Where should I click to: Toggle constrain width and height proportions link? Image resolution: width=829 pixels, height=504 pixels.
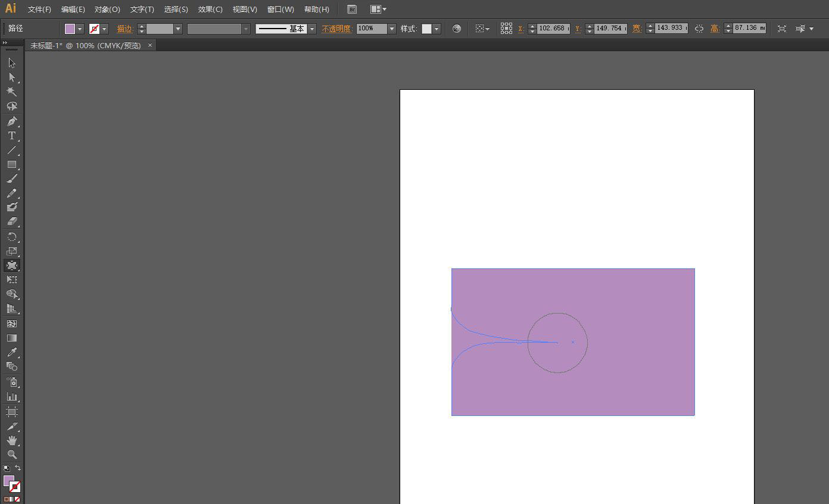(699, 29)
